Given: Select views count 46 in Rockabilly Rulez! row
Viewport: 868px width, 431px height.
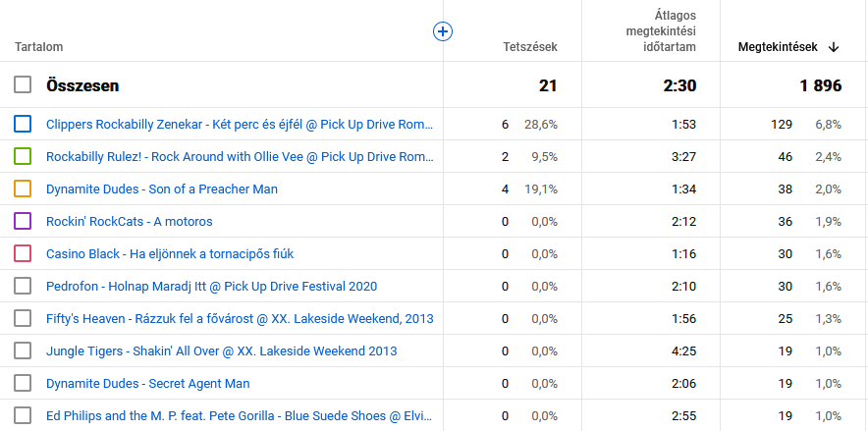Looking at the screenshot, I should 785,157.
